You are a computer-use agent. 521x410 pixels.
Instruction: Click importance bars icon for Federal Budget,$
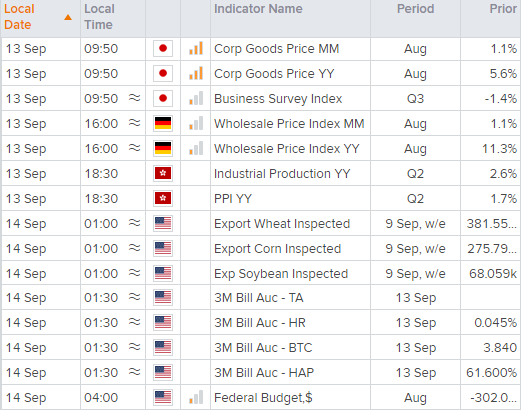[x=196, y=397]
